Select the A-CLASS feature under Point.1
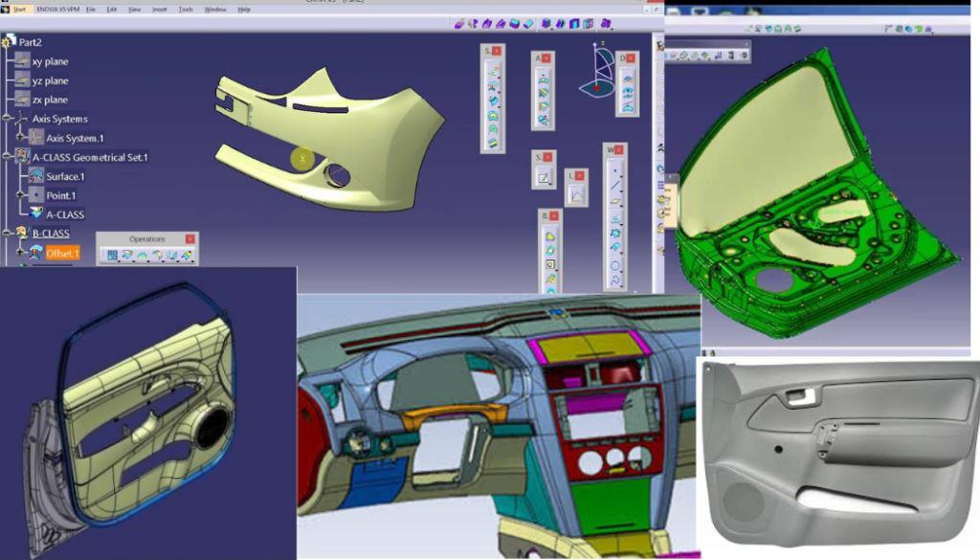 click(x=65, y=214)
